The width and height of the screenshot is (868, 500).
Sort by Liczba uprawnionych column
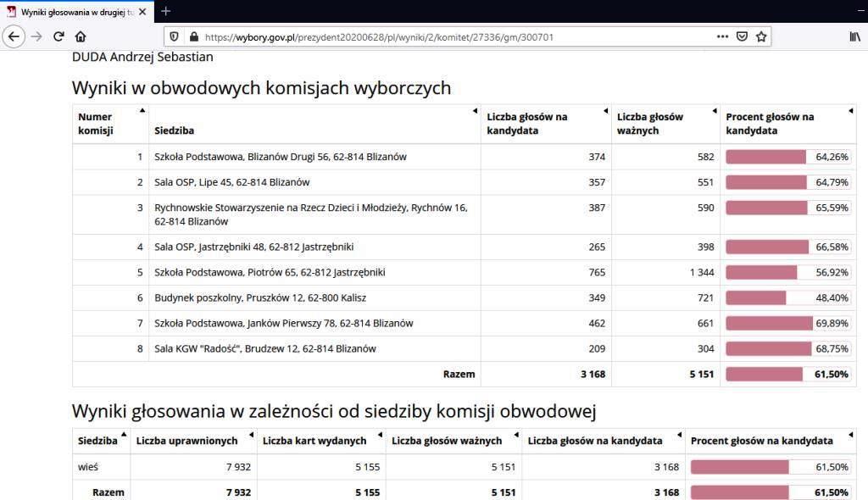251,435
